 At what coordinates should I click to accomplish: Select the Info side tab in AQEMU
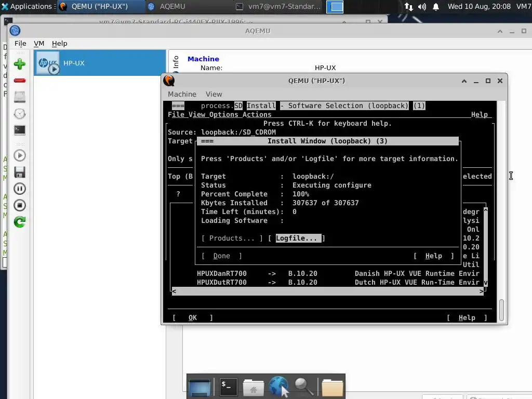[x=176, y=62]
